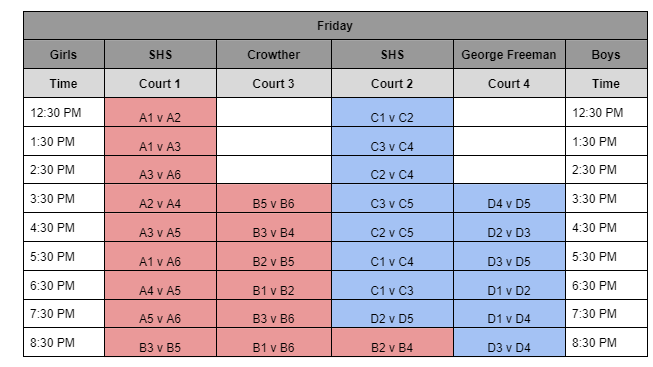Click the girls 8:30 PM time cell
Viewport: 653px width, 367px height.
coord(64,342)
